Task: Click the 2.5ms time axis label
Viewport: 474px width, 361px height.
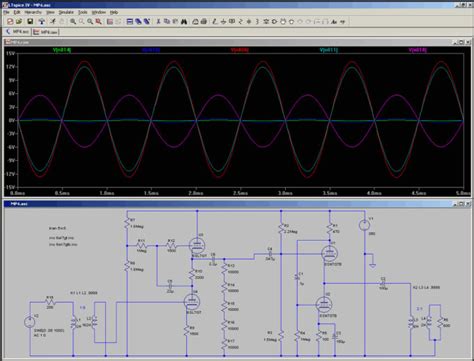Action: 240,193
